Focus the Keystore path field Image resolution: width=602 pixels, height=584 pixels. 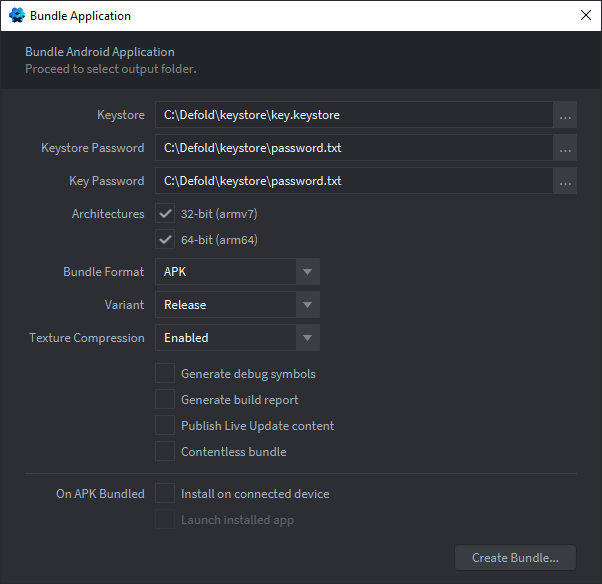[354, 115]
